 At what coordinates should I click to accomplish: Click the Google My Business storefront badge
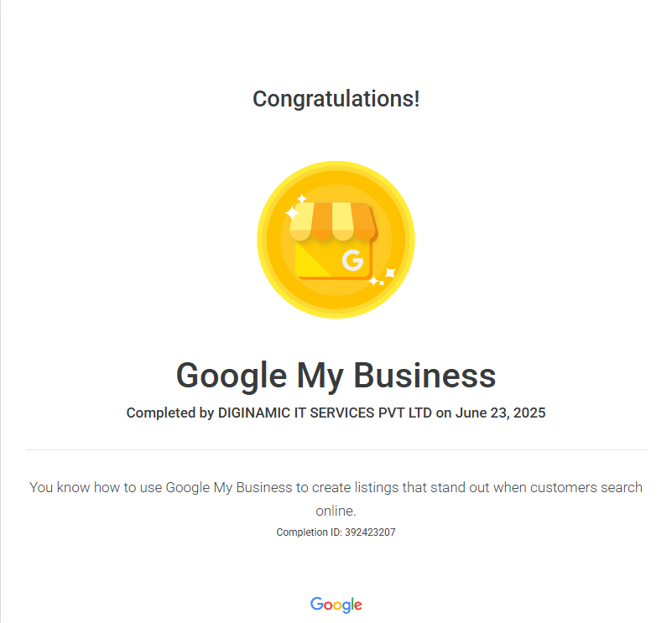[x=336, y=240]
